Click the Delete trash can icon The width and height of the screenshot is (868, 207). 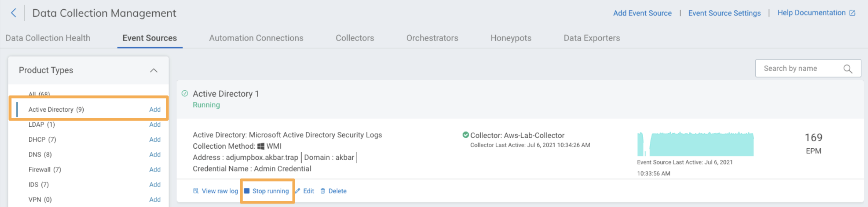click(x=323, y=191)
